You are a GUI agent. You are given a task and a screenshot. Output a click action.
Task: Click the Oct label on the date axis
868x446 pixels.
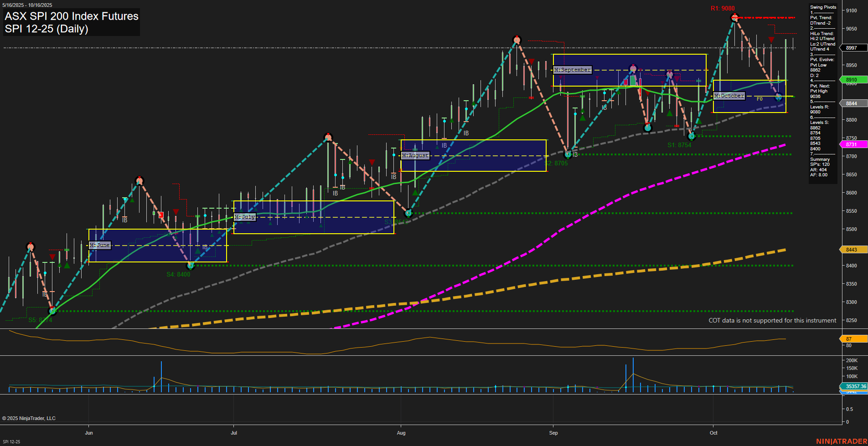click(x=713, y=433)
